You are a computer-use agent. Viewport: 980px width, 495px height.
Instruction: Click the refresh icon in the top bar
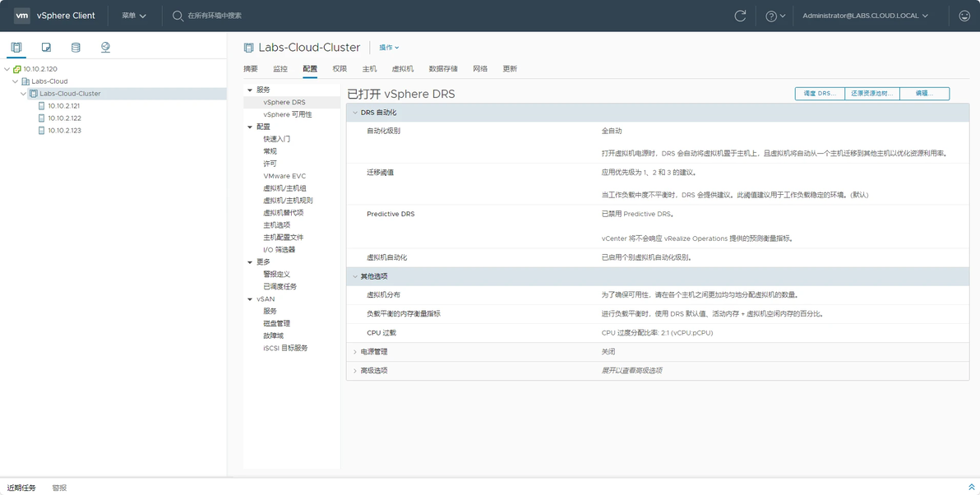pos(740,16)
